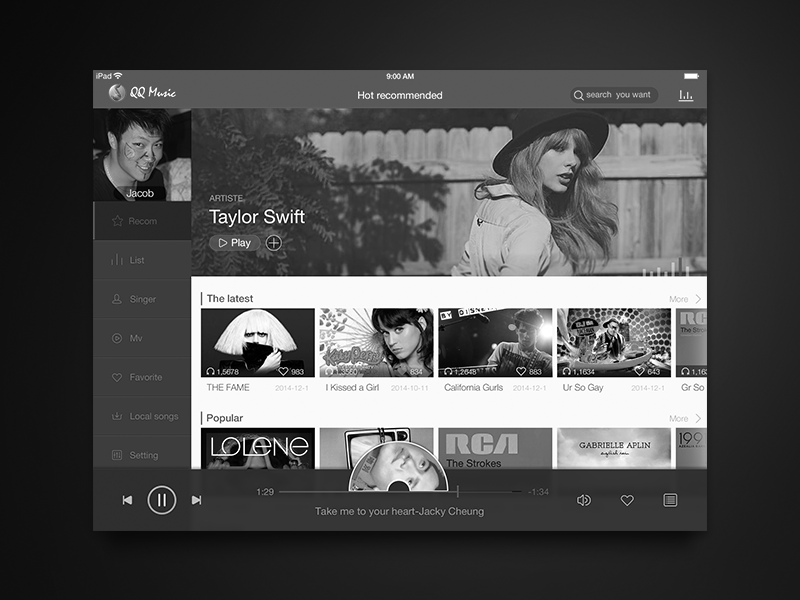Image resolution: width=800 pixels, height=600 pixels.
Task: Open the playlist queue icon
Action: point(670,501)
